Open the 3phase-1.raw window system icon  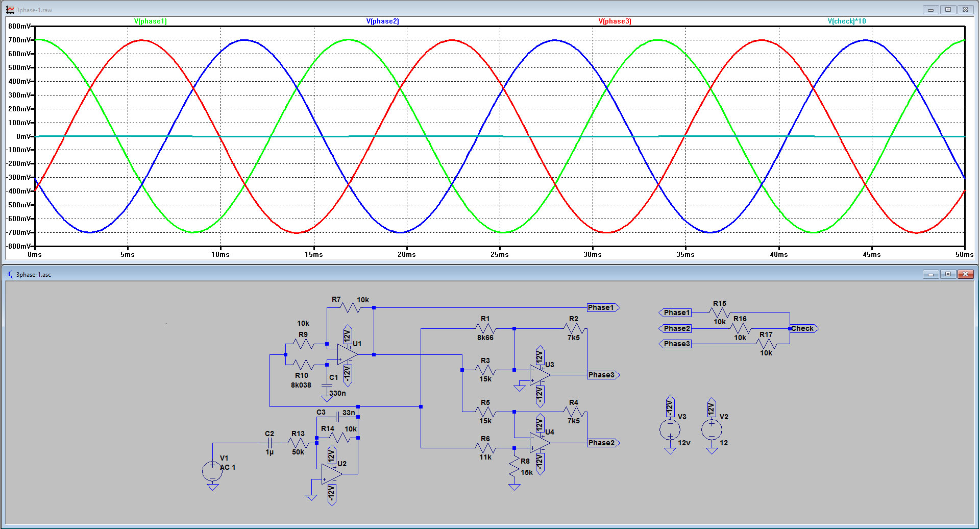[10, 10]
